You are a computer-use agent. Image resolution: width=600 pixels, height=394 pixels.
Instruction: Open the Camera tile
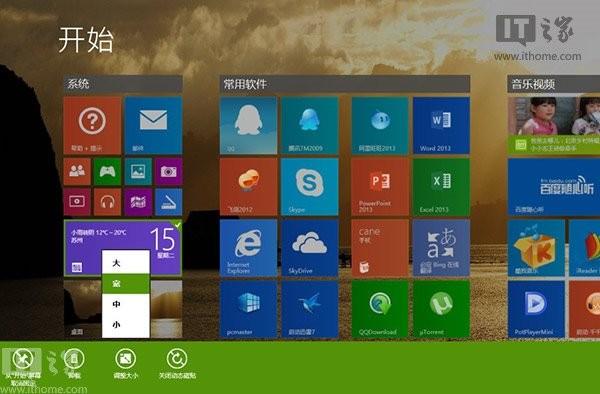[169, 171]
